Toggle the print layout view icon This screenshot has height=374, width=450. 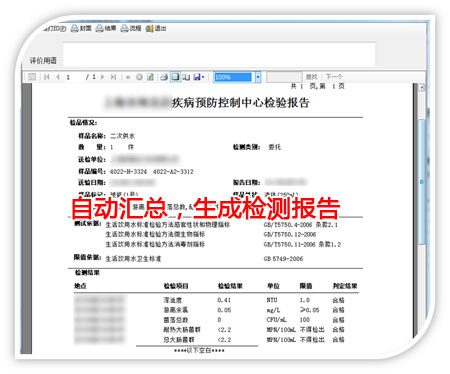(175, 77)
